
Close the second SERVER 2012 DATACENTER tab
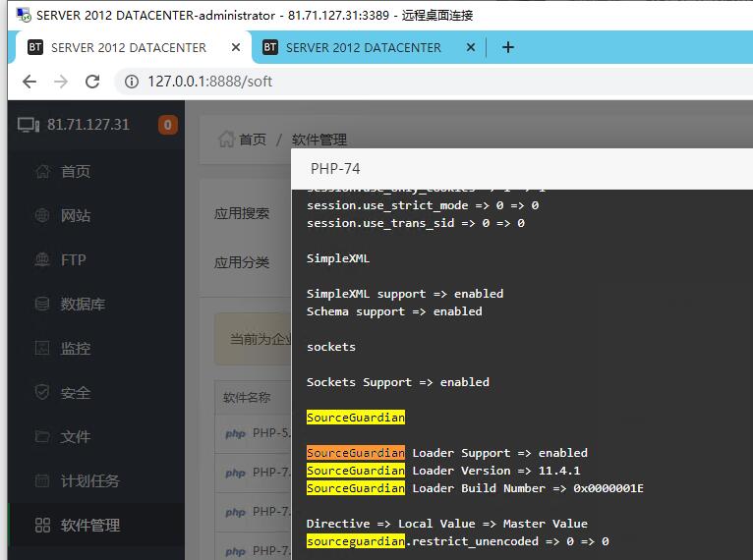[471, 47]
